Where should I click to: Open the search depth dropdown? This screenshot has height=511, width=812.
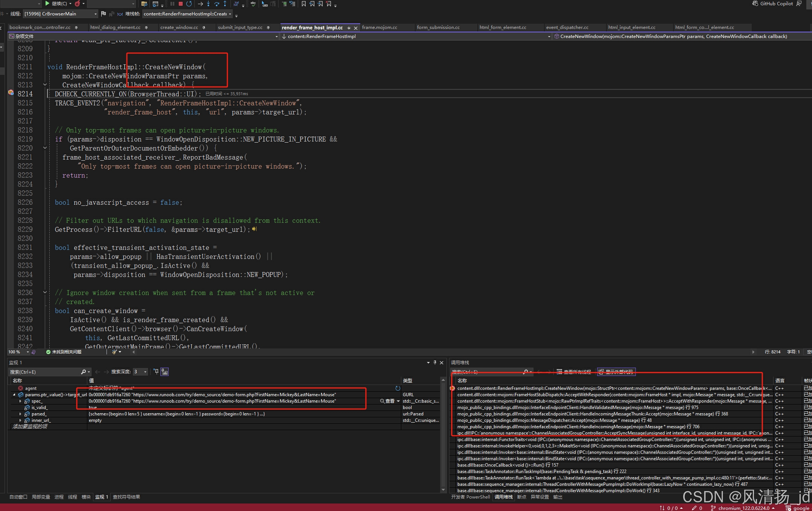tap(145, 372)
